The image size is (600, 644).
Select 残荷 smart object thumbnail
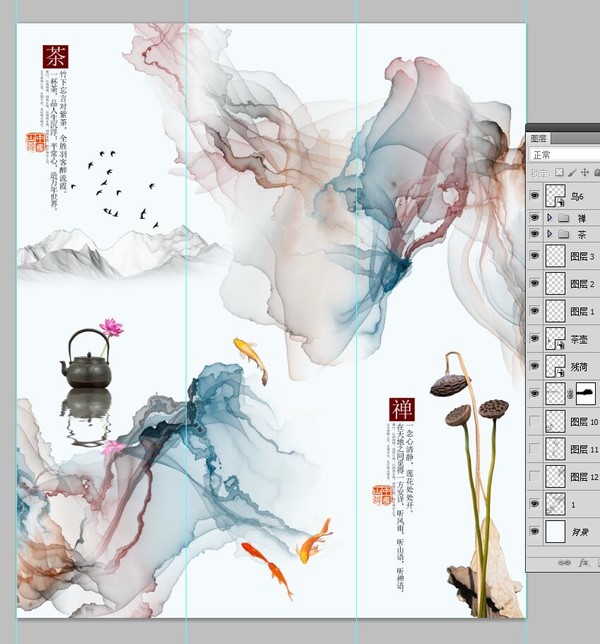click(555, 366)
